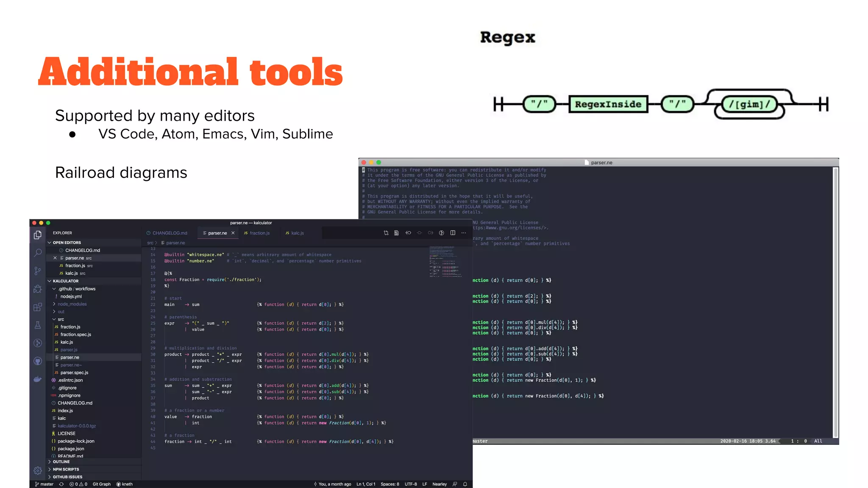Open the editor more actions ellipsis
Screen dimensions: 868x488
(x=464, y=233)
